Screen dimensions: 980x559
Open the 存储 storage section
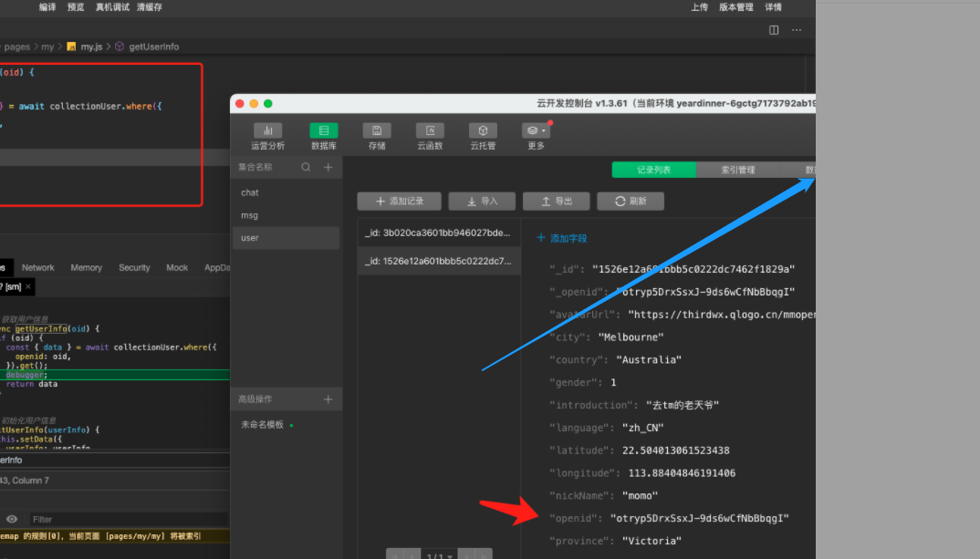coord(377,136)
